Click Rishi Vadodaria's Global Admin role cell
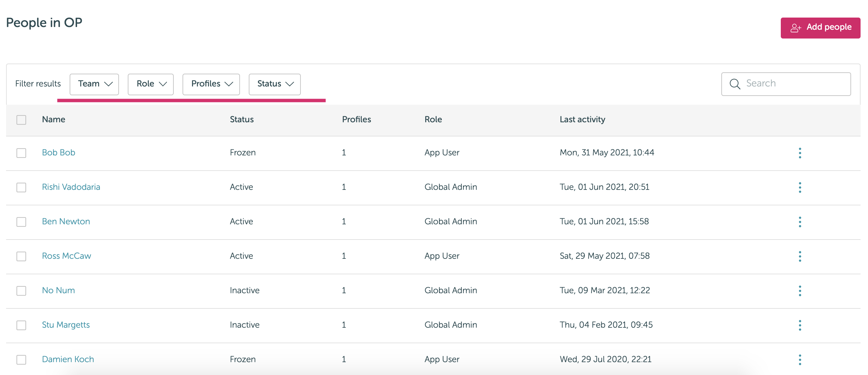 [x=451, y=187]
